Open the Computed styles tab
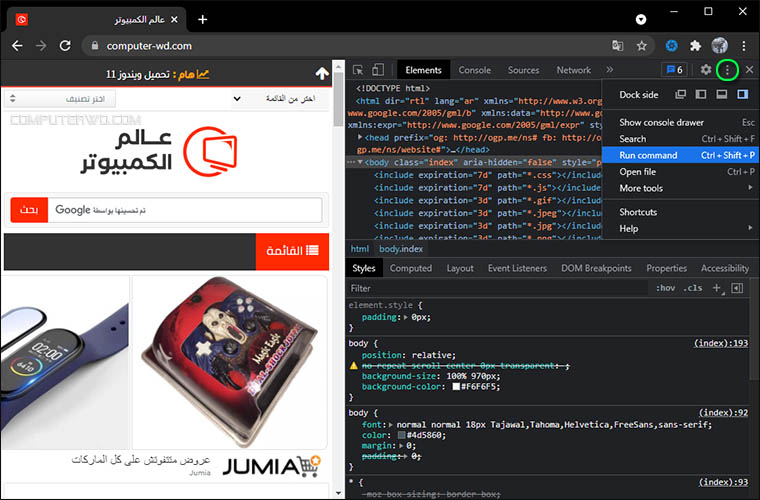760x500 pixels. click(x=411, y=268)
